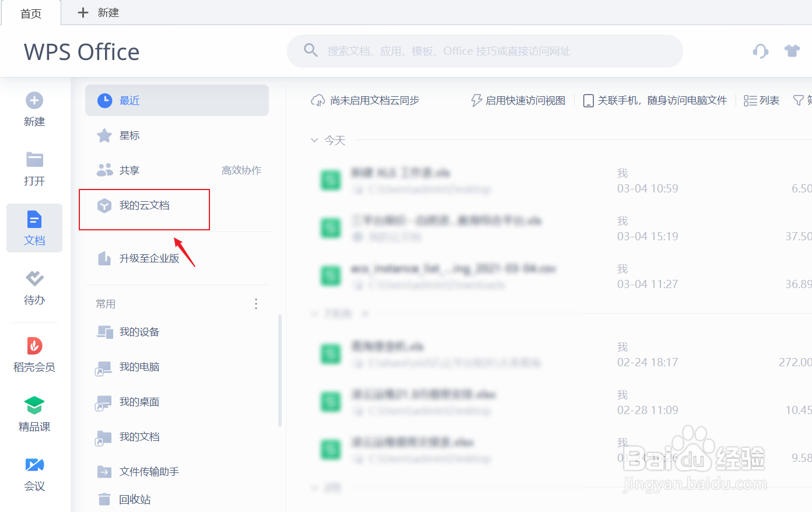This screenshot has height=512, width=812.
Task: Click 升级至企业版 label
Action: click(x=149, y=258)
